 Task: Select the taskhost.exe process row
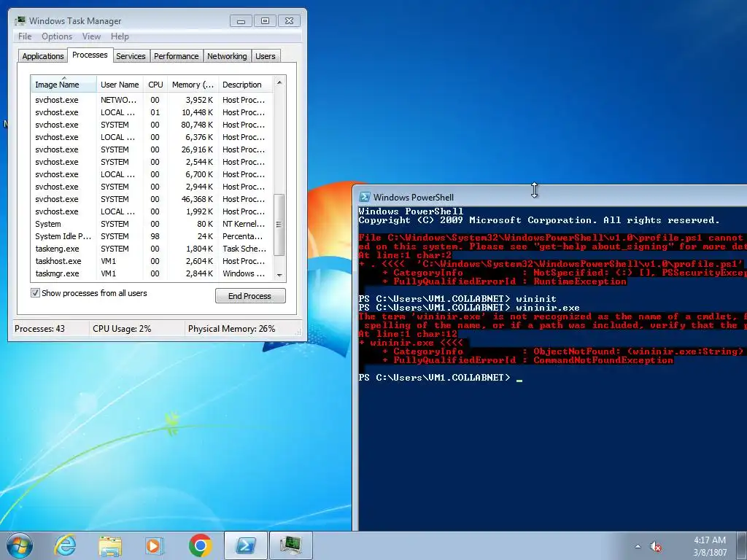tap(152, 261)
